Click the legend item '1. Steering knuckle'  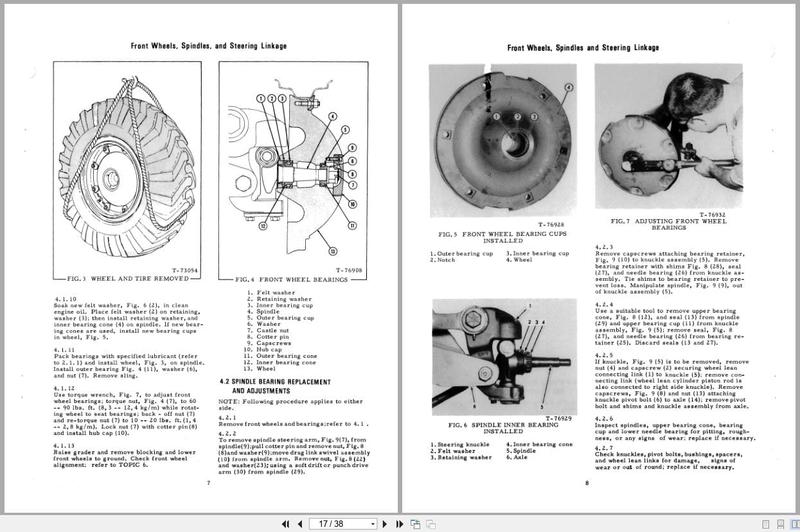point(460,445)
